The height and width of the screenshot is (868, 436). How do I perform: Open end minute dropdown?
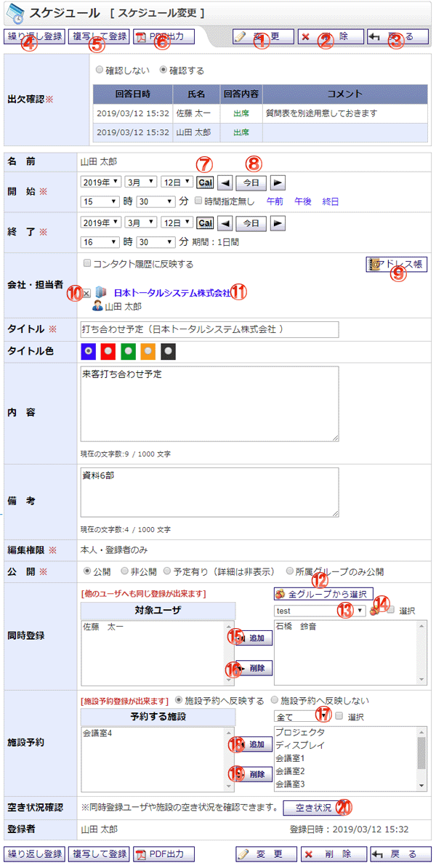(x=156, y=242)
